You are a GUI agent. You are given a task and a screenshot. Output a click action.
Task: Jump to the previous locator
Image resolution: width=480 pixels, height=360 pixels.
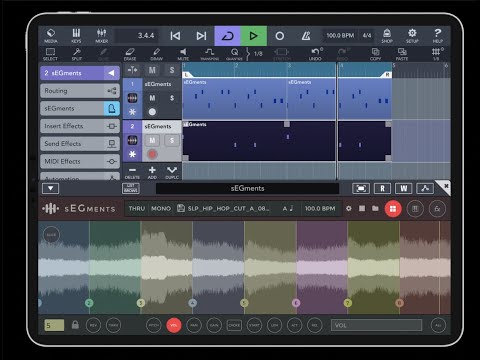(175, 36)
